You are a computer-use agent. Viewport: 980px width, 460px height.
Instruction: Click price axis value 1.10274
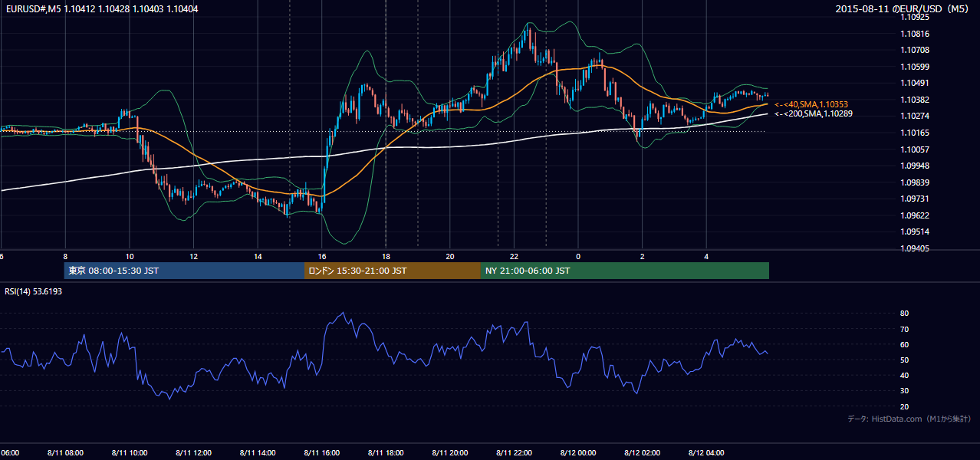[x=915, y=116]
